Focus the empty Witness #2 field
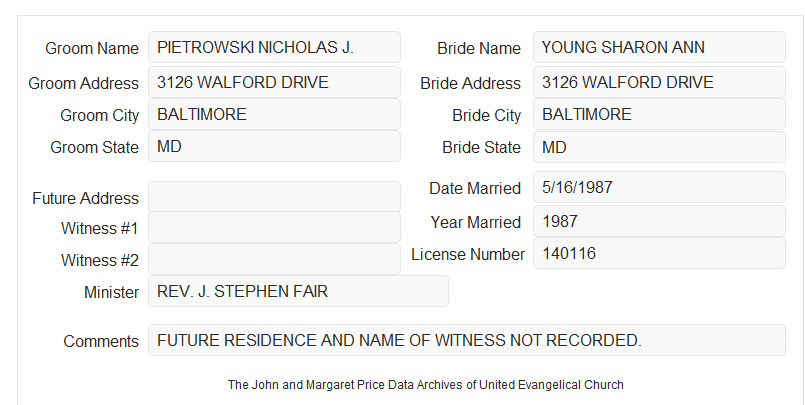The image size is (805, 405). 274,259
